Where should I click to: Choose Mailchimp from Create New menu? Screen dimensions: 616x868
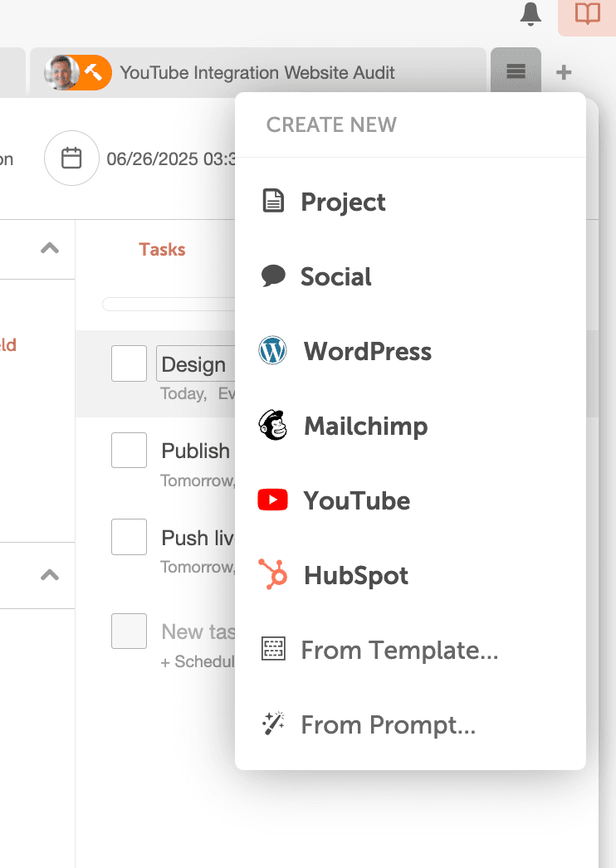[x=410, y=426]
